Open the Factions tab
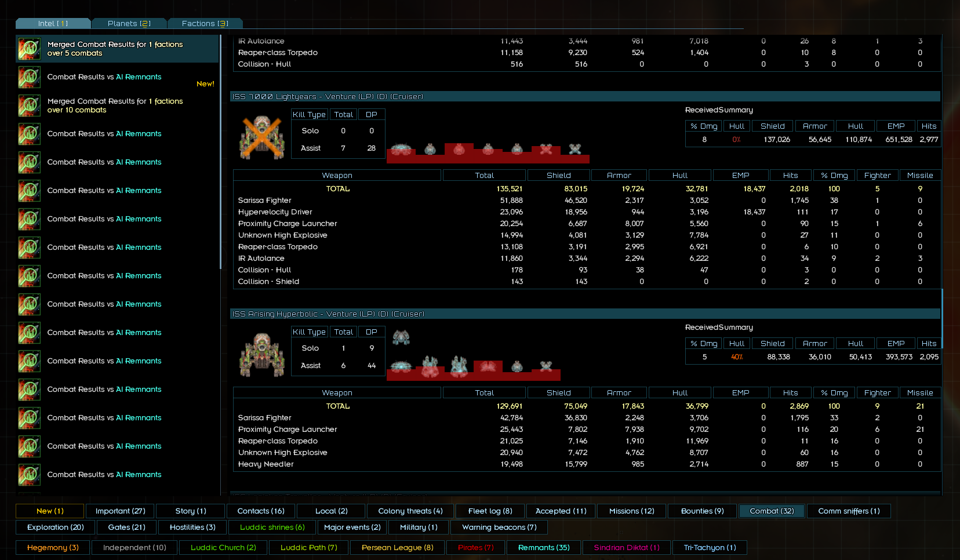The image size is (960, 560). click(205, 23)
